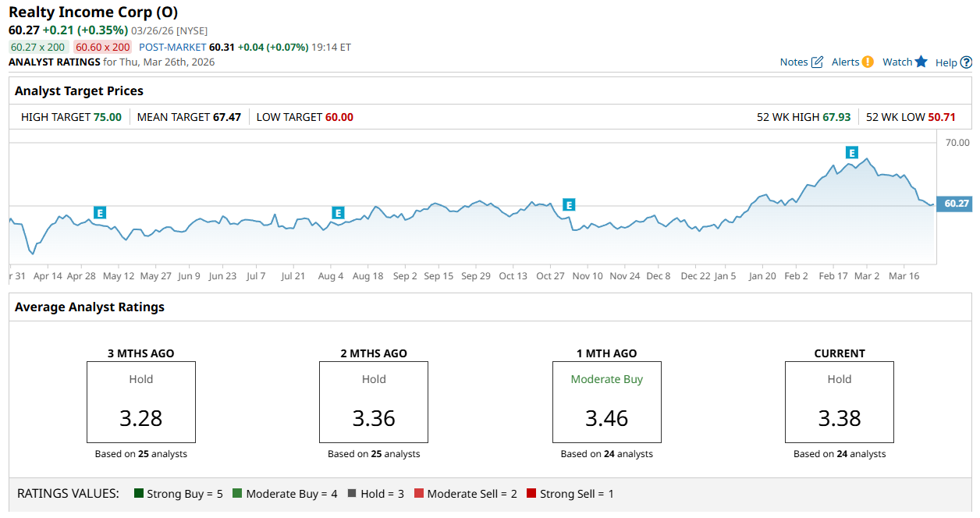The height and width of the screenshot is (518, 980).
Task: Click the Help question mark icon
Action: coord(966,62)
